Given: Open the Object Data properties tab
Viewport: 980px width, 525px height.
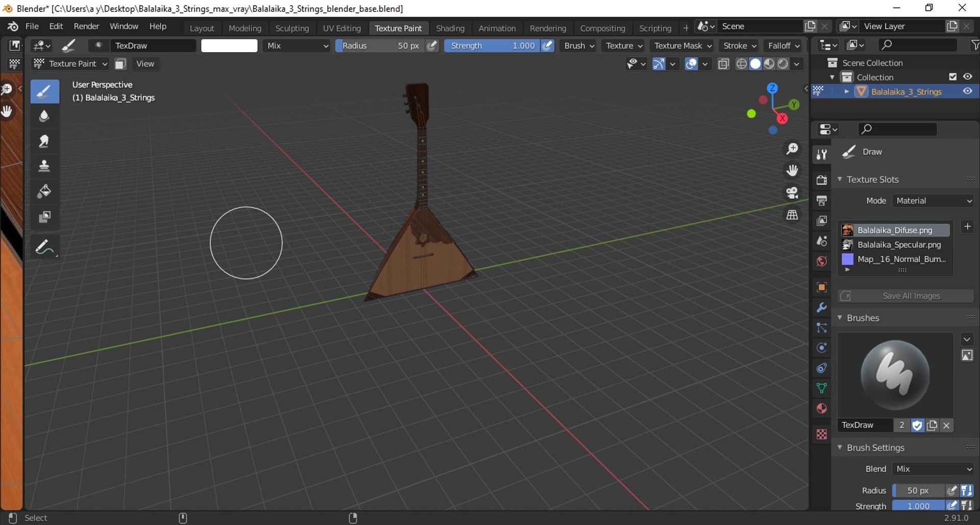Looking at the screenshot, I should (821, 388).
